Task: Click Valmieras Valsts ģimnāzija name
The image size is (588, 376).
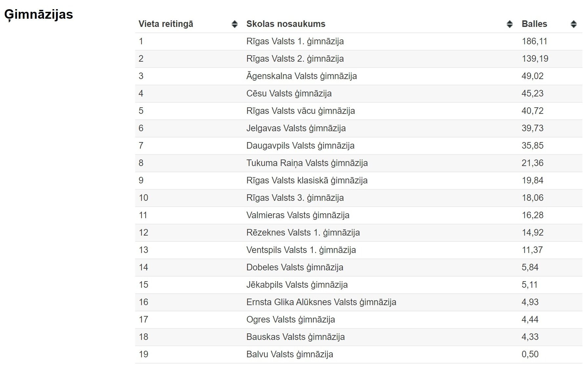Action: coord(298,215)
